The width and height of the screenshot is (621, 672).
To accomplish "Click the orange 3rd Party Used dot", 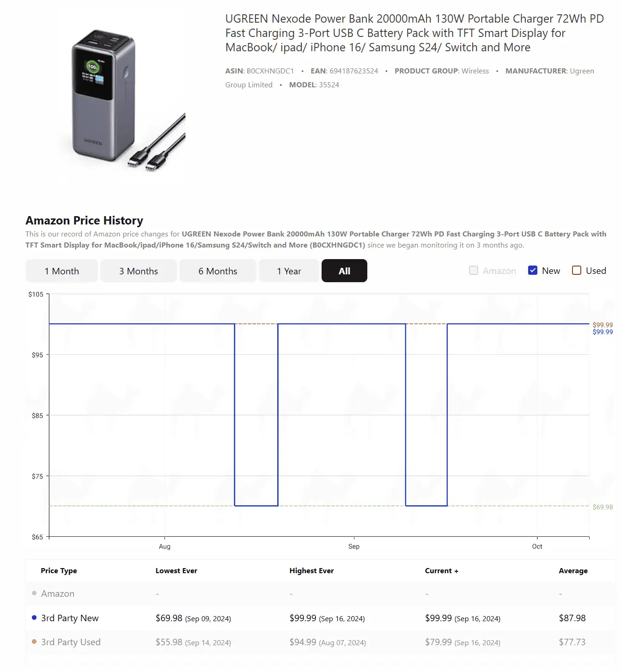I will pos(34,642).
